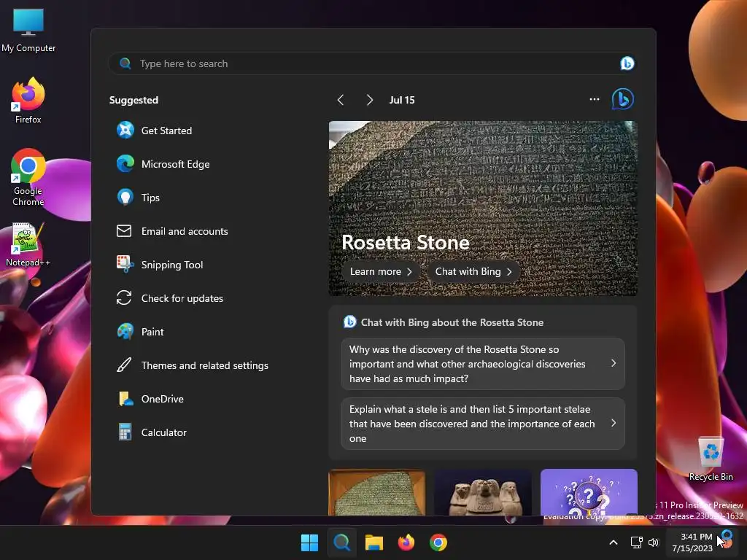Image resolution: width=747 pixels, height=560 pixels.
Task: Launch OneDrive from Suggested
Action: point(150,399)
